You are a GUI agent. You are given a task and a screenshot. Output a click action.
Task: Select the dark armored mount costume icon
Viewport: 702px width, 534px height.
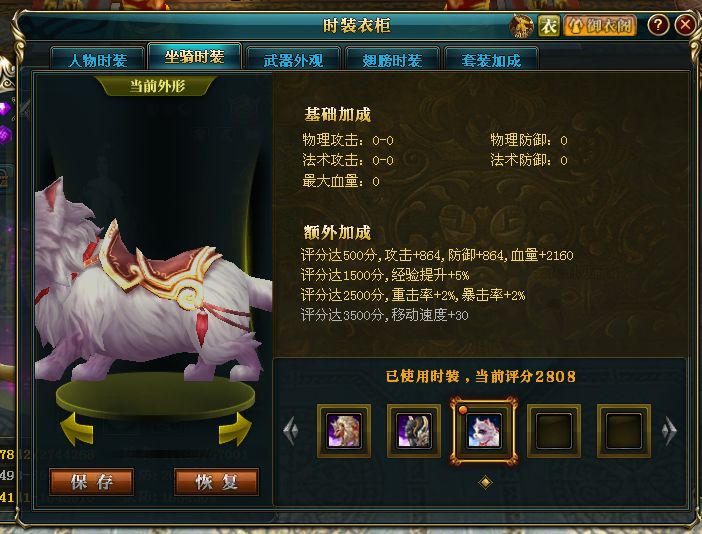coord(414,431)
